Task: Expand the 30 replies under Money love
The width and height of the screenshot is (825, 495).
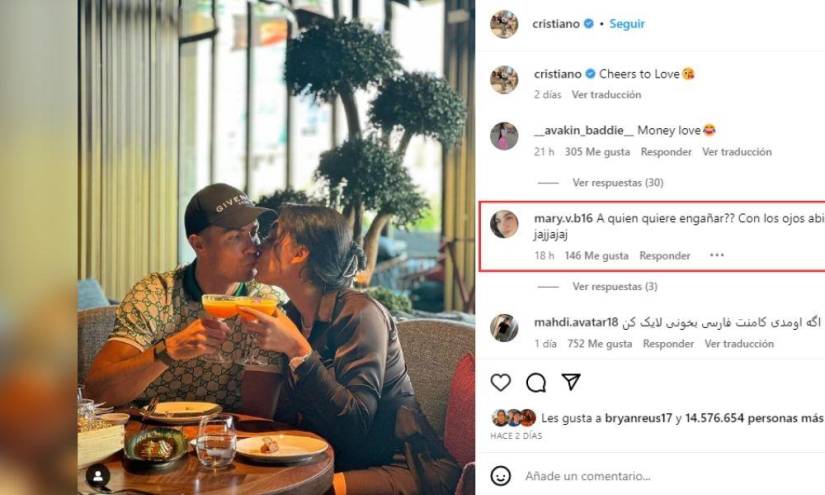Action: (x=618, y=183)
